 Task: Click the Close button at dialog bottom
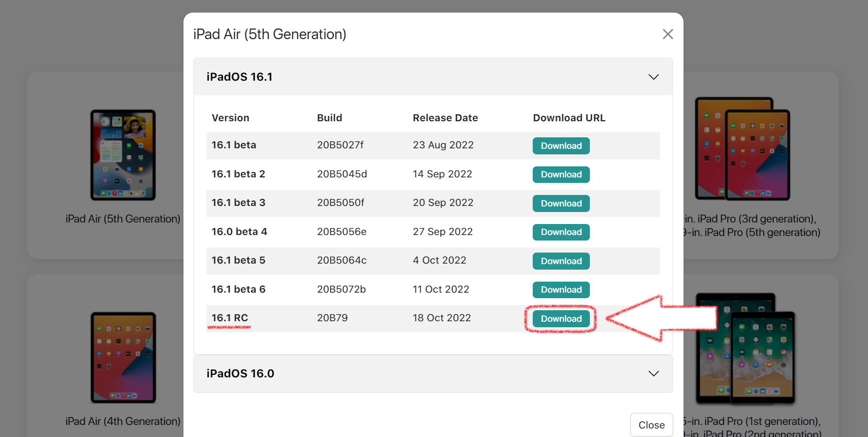[652, 425]
